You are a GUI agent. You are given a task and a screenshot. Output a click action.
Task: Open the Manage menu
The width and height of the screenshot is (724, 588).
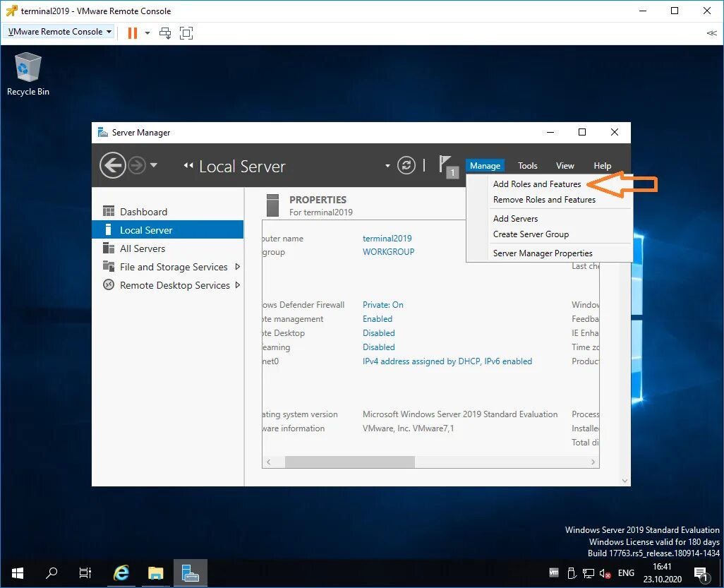pyautogui.click(x=485, y=165)
